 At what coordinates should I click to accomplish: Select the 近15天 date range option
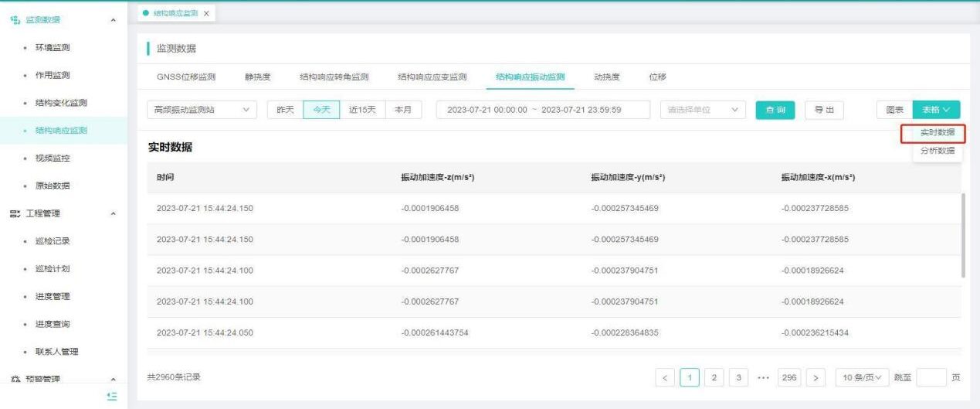pyautogui.click(x=361, y=110)
